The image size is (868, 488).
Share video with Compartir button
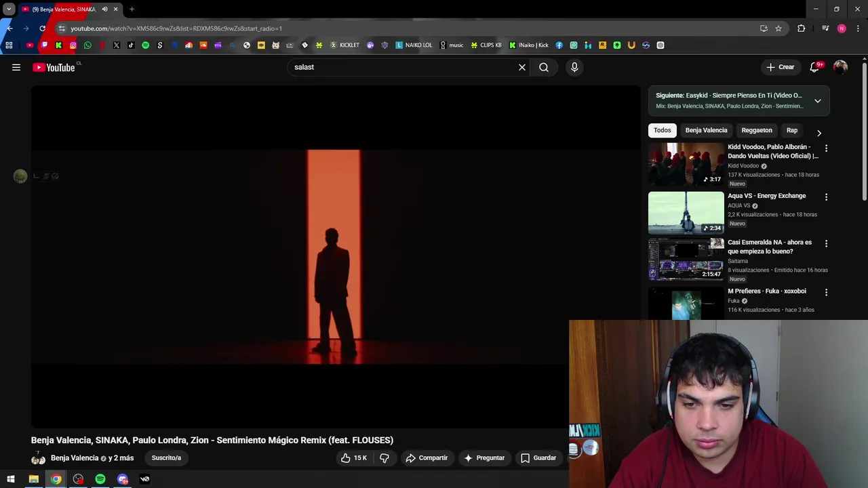coord(427,458)
